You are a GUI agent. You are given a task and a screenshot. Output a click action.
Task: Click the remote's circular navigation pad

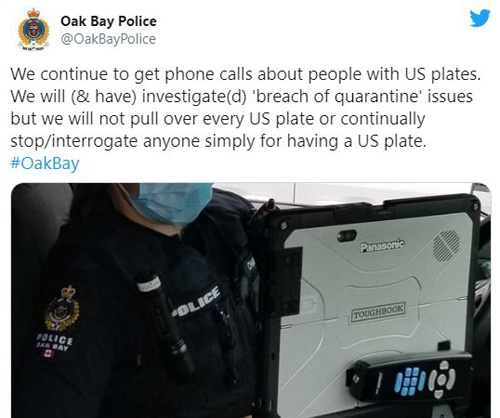pos(442,379)
